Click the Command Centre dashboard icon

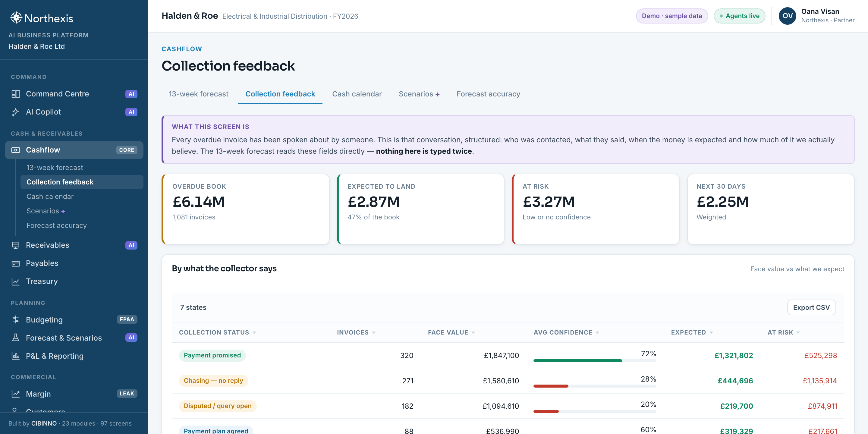tap(15, 94)
